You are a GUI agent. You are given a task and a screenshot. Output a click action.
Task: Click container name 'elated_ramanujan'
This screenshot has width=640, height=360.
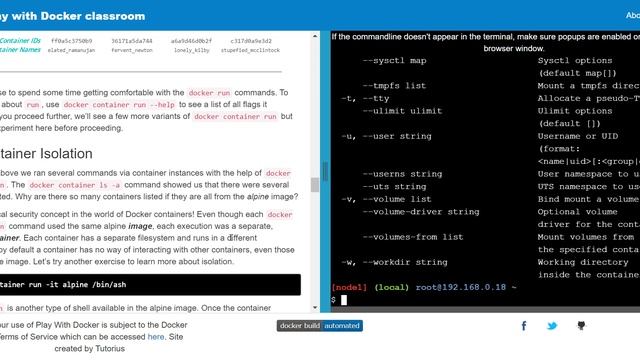71,50
